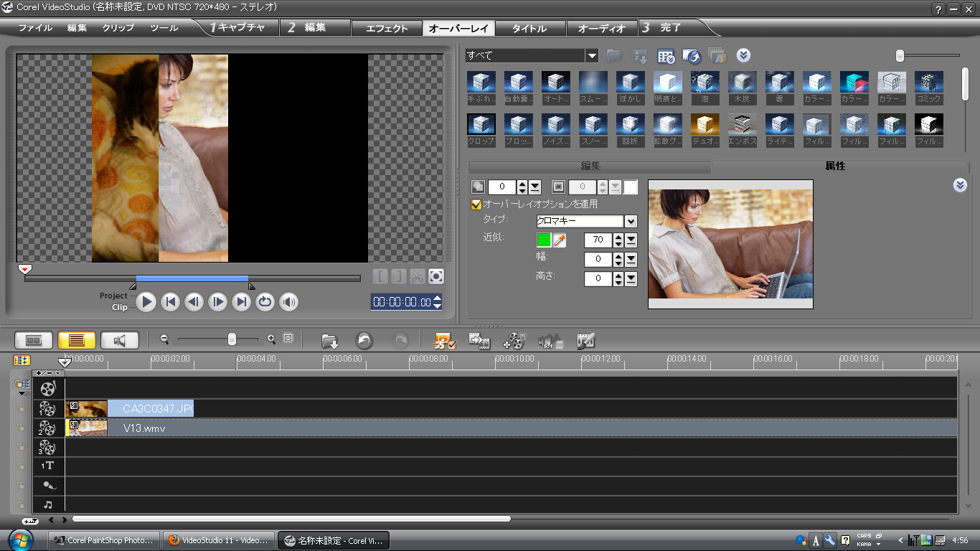Screen dimensions: 980x551
Task: Switch to audio view
Action: point(120,340)
